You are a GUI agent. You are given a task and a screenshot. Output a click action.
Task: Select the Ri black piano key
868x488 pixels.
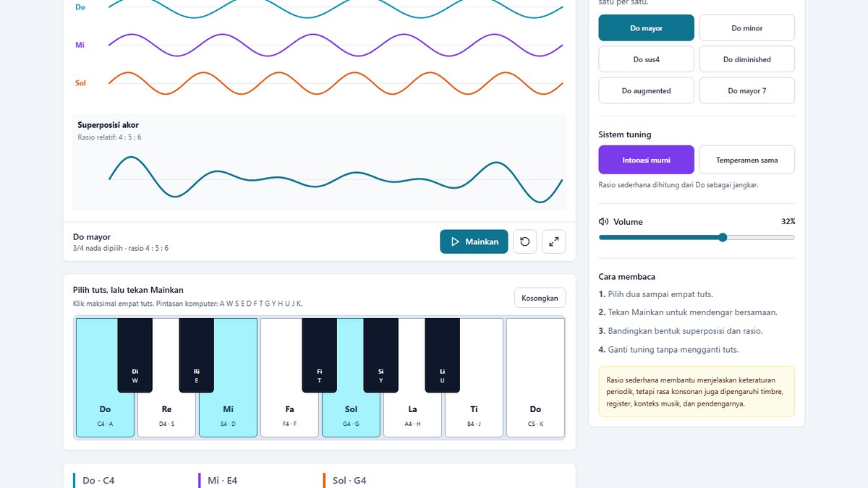pyautogui.click(x=197, y=355)
